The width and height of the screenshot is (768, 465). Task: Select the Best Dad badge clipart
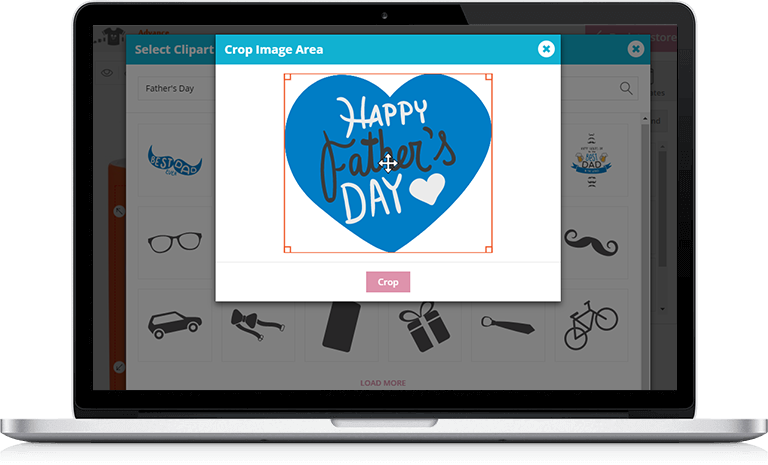pos(591,161)
